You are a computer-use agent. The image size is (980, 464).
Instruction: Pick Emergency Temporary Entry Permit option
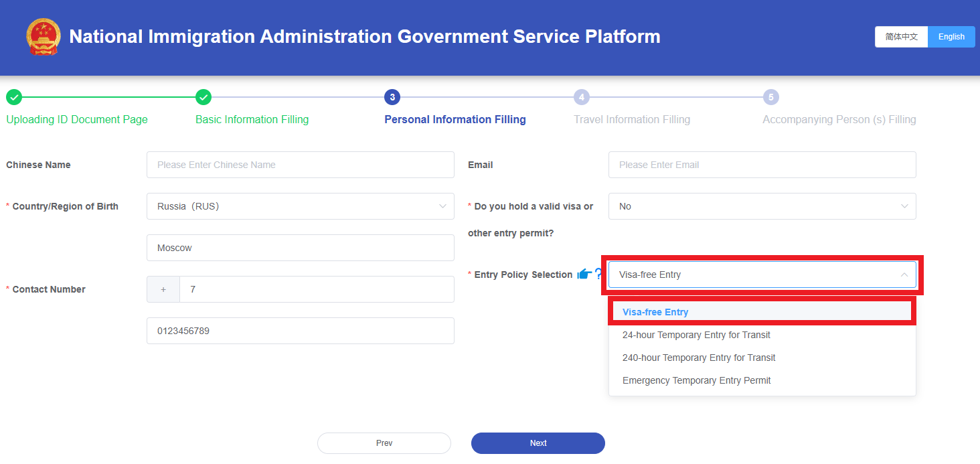(696, 380)
